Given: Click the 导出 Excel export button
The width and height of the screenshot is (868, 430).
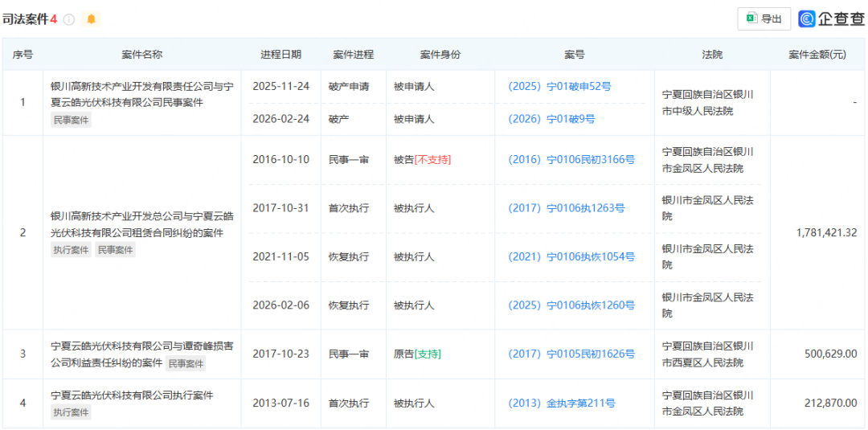Looking at the screenshot, I should [764, 18].
